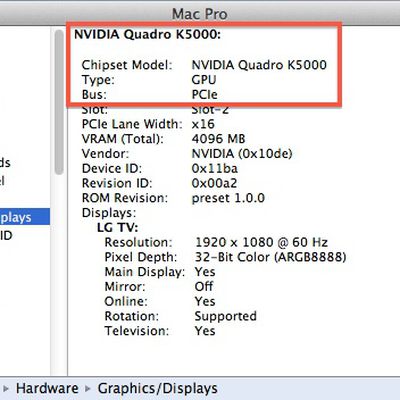Click the Rotation value Supported
This screenshot has width=400, height=400.
coord(226,316)
